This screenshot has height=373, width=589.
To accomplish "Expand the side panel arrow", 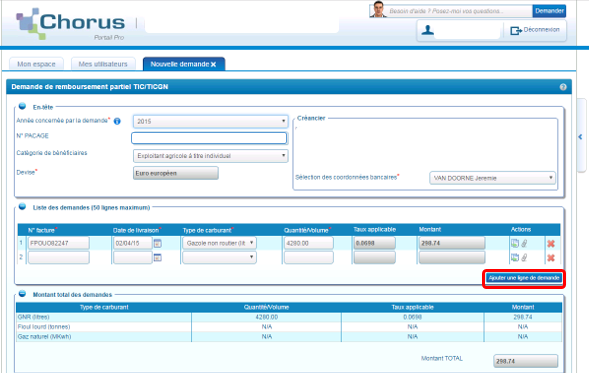I will tap(580, 137).
